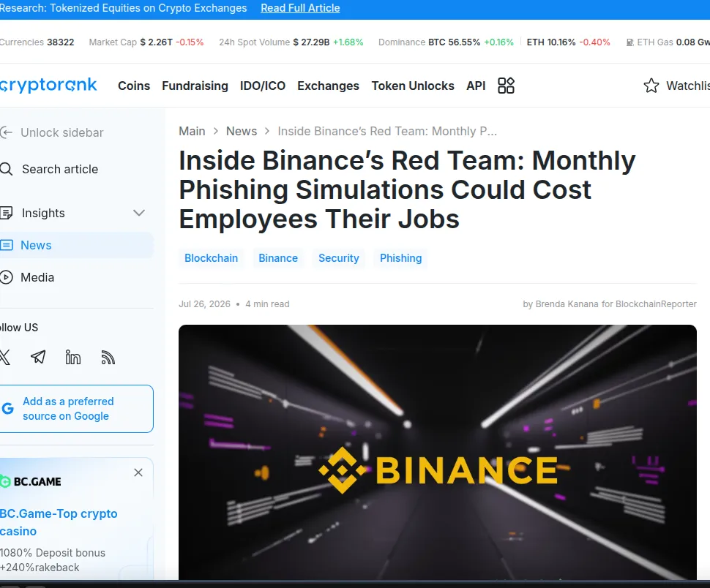Click the Blockchain tag

(x=211, y=258)
